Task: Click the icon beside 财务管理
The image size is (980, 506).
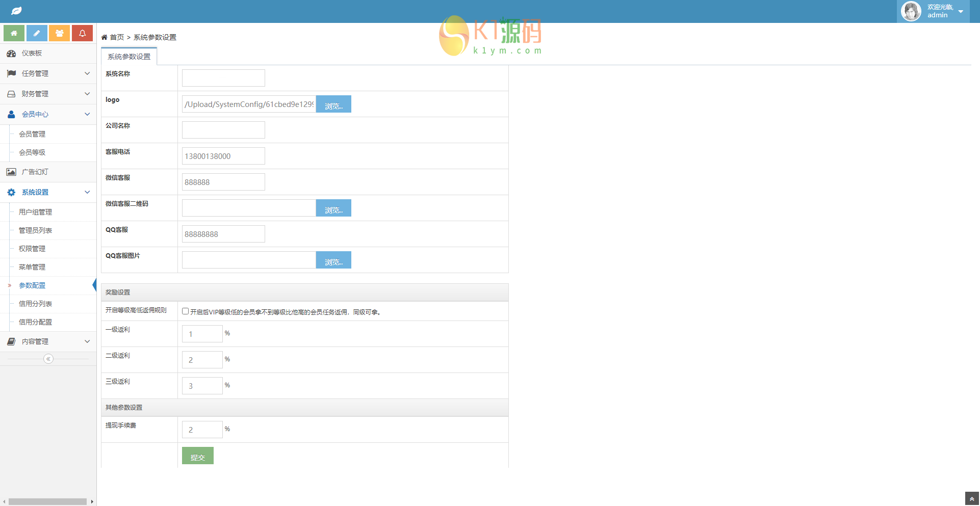Action: [x=11, y=94]
